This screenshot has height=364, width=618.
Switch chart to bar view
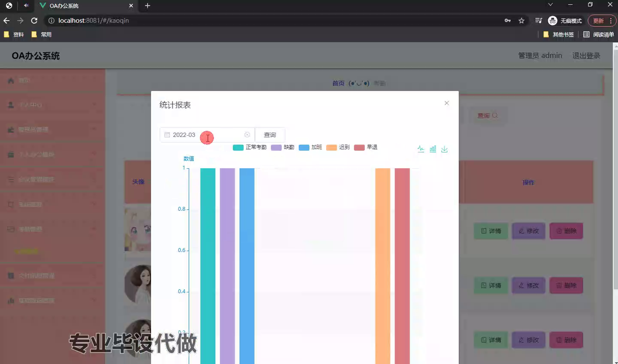coord(433,149)
